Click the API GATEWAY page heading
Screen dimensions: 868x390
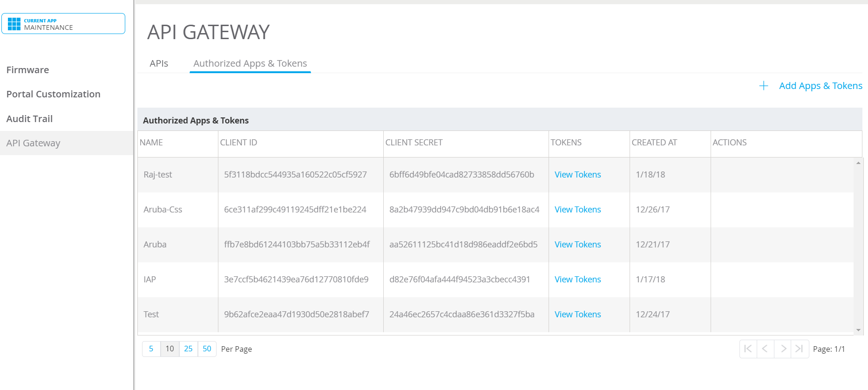209,32
